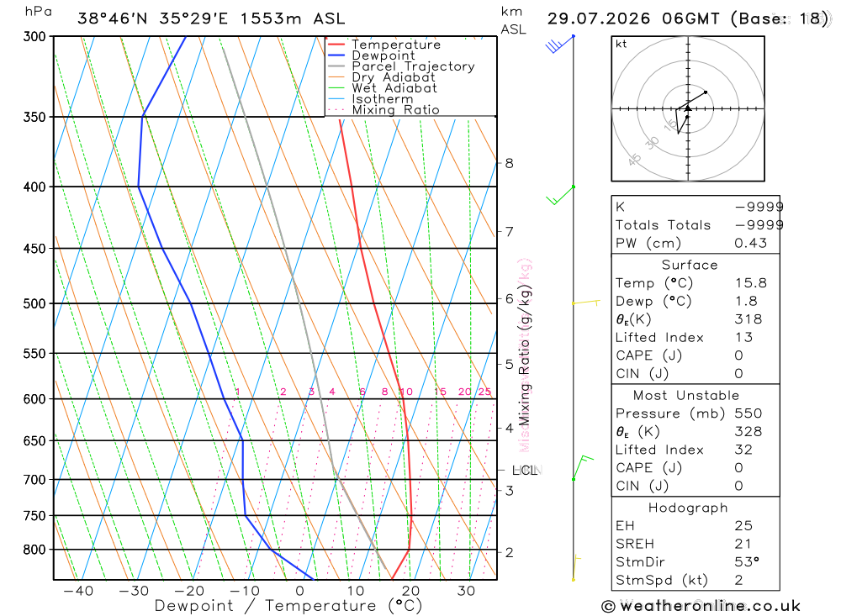This screenshot has height=616, width=841.
Task: Click the Dewpoint / Temperature (°C) axis title
Action: pyautogui.click(x=288, y=606)
